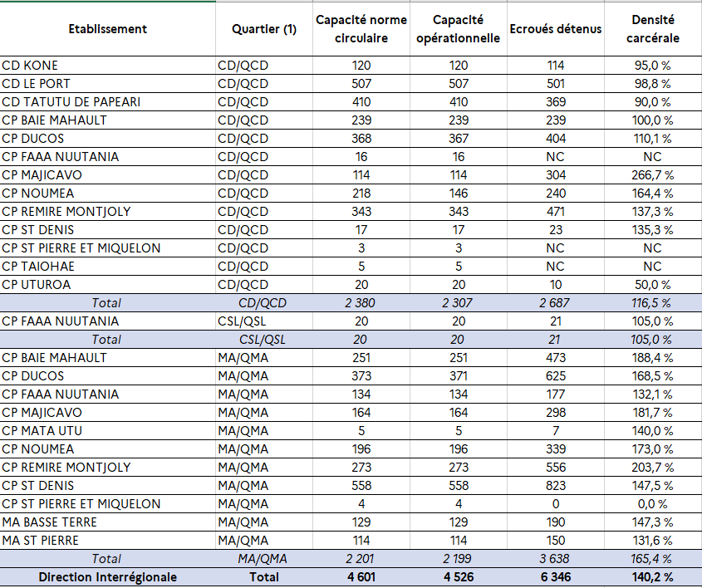Image resolution: width=702 pixels, height=588 pixels.
Task: Click the grand total 6 346 detainees cell
Action: pyautogui.click(x=556, y=577)
